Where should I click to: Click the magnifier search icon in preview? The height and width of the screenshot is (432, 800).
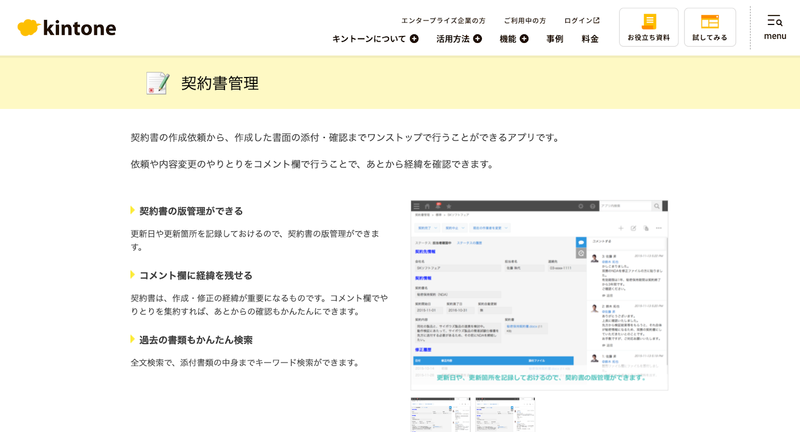pyautogui.click(x=657, y=206)
